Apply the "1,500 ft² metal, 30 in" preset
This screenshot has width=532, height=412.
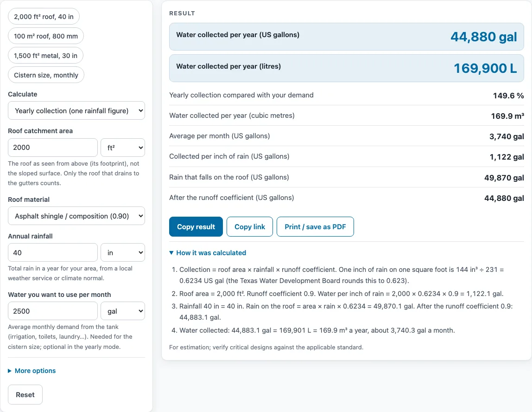(45, 56)
